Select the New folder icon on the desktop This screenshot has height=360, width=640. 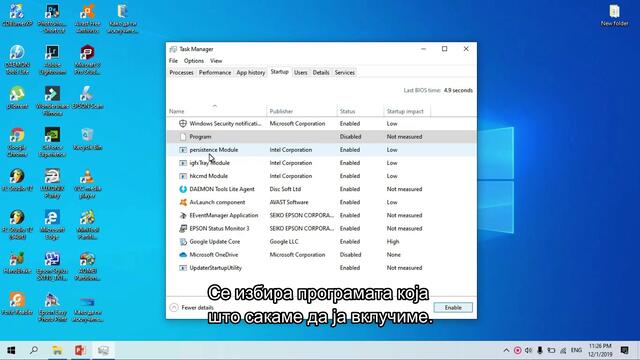[x=614, y=15]
